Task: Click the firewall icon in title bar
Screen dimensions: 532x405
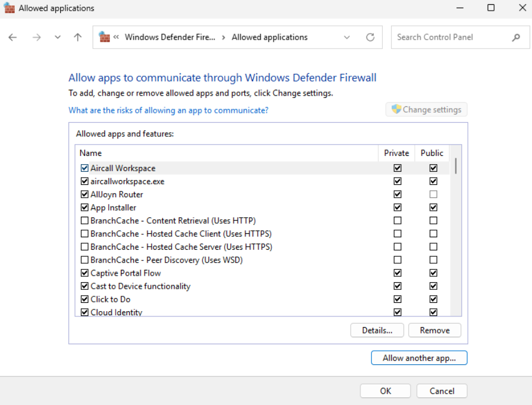Action: click(x=9, y=8)
